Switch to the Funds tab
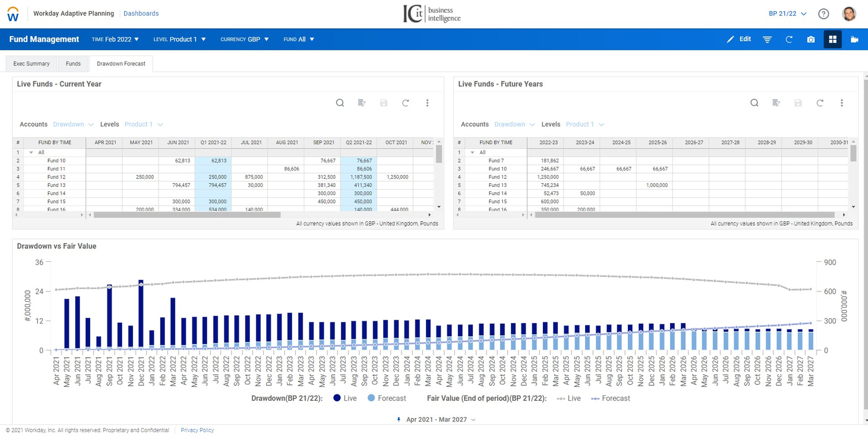This screenshot has height=436, width=868. [73, 64]
